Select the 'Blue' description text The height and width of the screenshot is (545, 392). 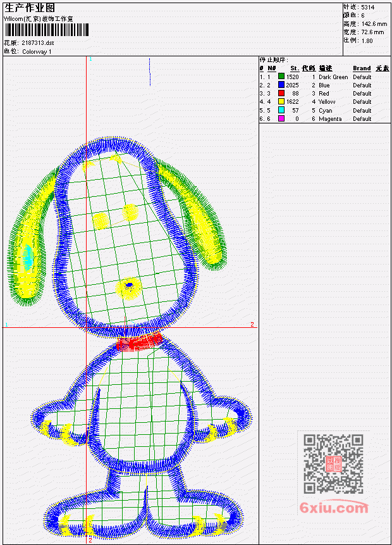pyautogui.click(x=324, y=85)
